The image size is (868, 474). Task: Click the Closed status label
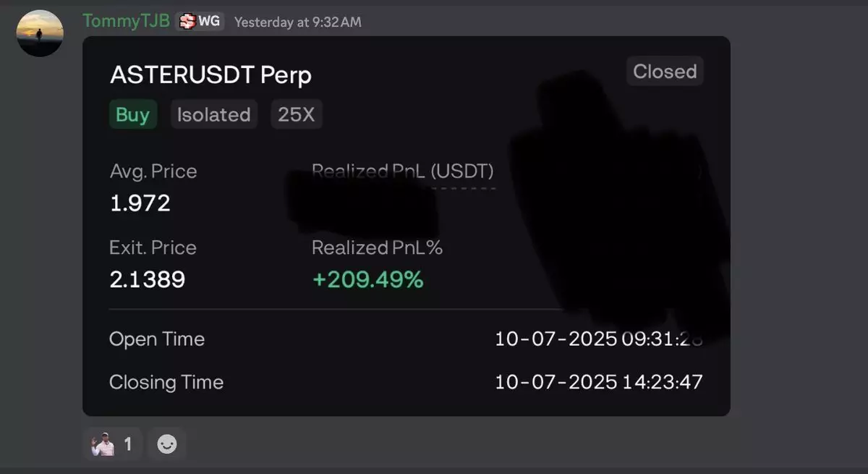point(664,72)
